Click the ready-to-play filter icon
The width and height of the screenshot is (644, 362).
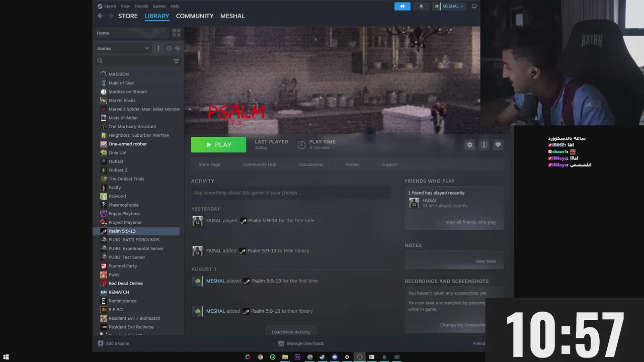[178, 48]
